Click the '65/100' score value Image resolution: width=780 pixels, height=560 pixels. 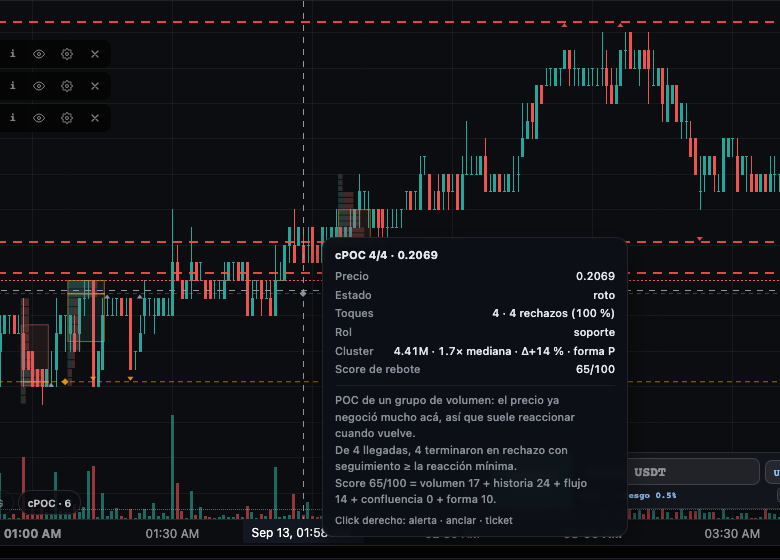click(x=595, y=369)
